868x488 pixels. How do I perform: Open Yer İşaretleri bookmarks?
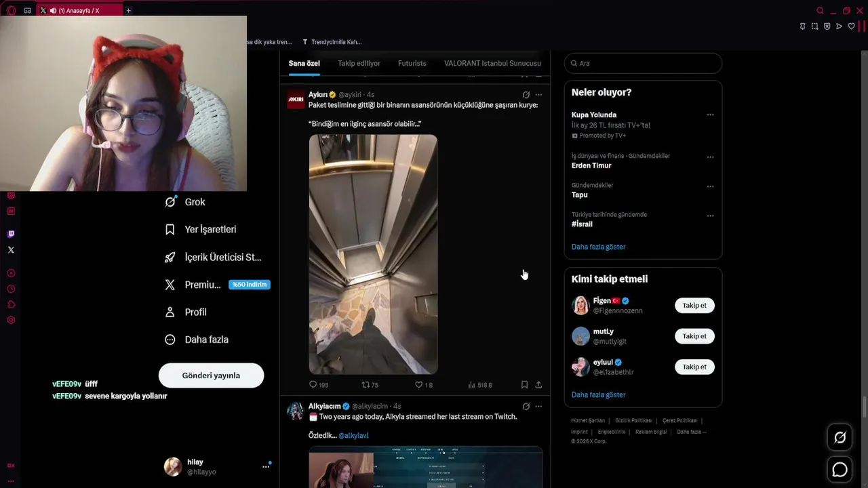201,230
